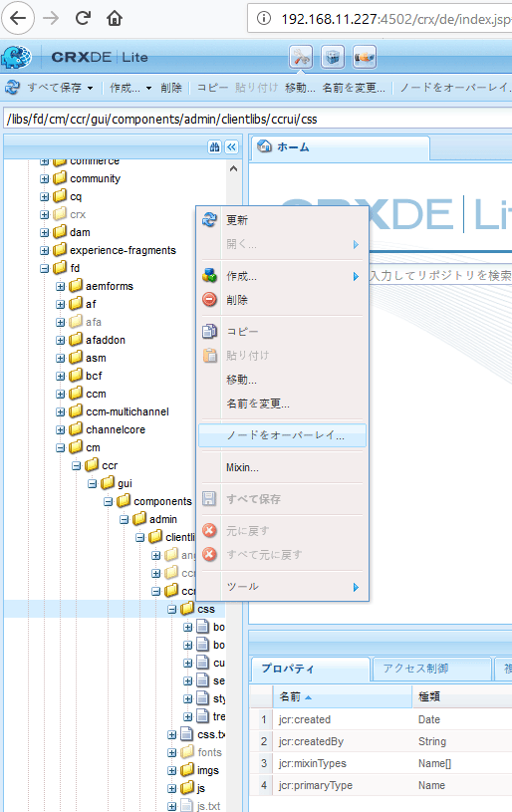This screenshot has height=812, width=512.
Task: Select jcr:createdBy property row
Action: pos(382,741)
